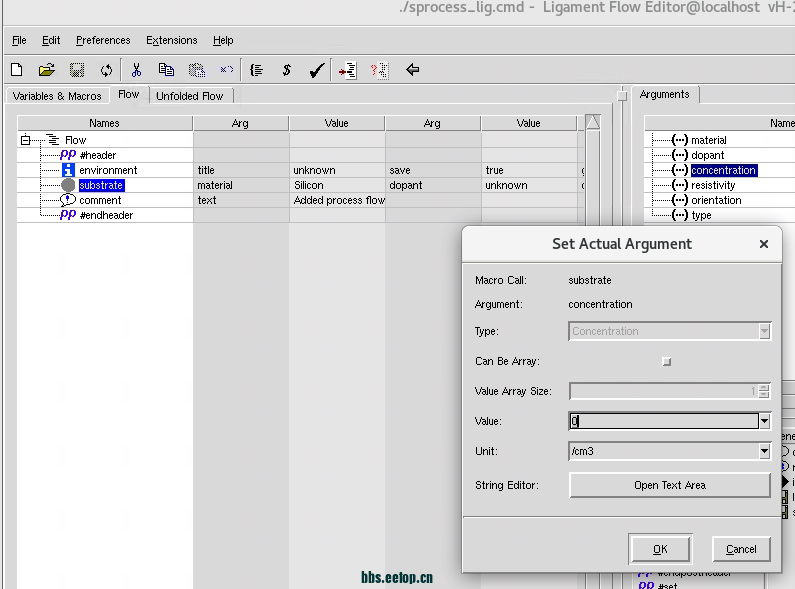Screen dimensions: 795x589
Task: Click the braces icon beside material argument
Action: tap(679, 140)
